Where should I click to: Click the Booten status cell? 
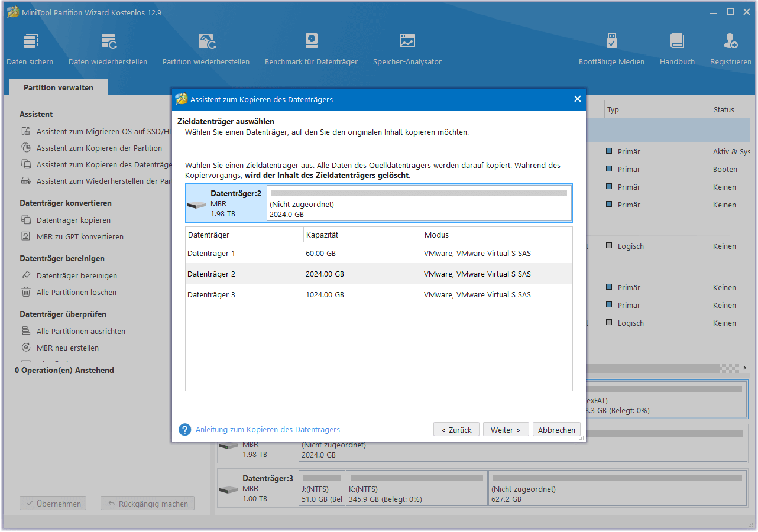pos(725,169)
